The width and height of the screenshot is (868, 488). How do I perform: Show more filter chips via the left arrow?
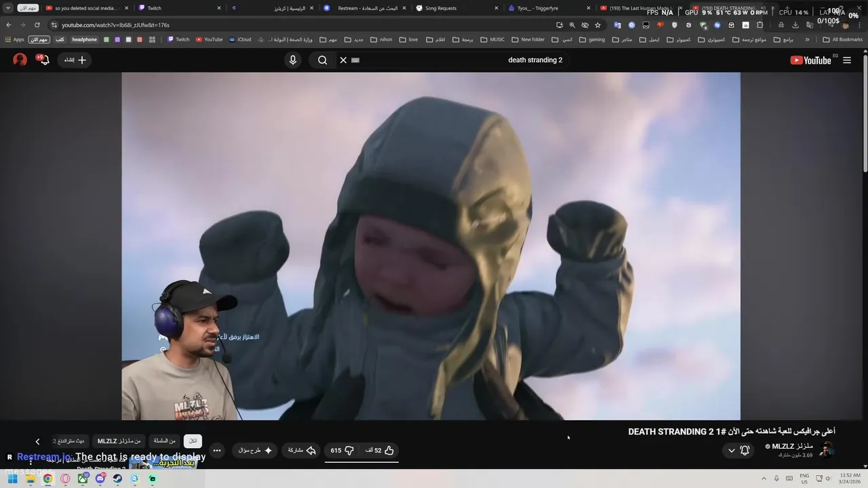pyautogui.click(x=38, y=441)
